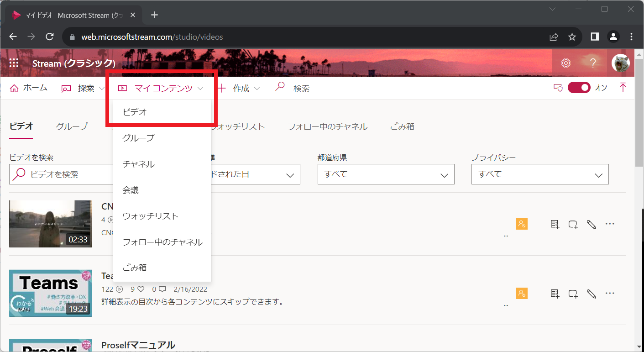Viewport: 644px width, 352px height.
Task: Click the upload arrow icon in the nav bar
Action: click(623, 88)
